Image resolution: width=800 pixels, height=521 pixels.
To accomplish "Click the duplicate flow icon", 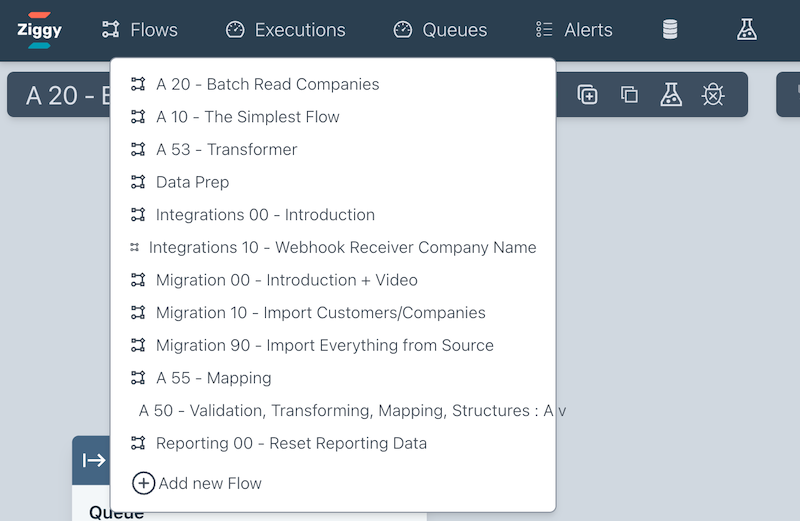I will point(629,95).
